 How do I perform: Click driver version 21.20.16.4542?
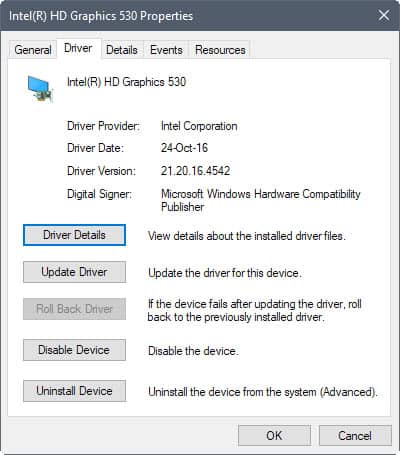pos(195,171)
